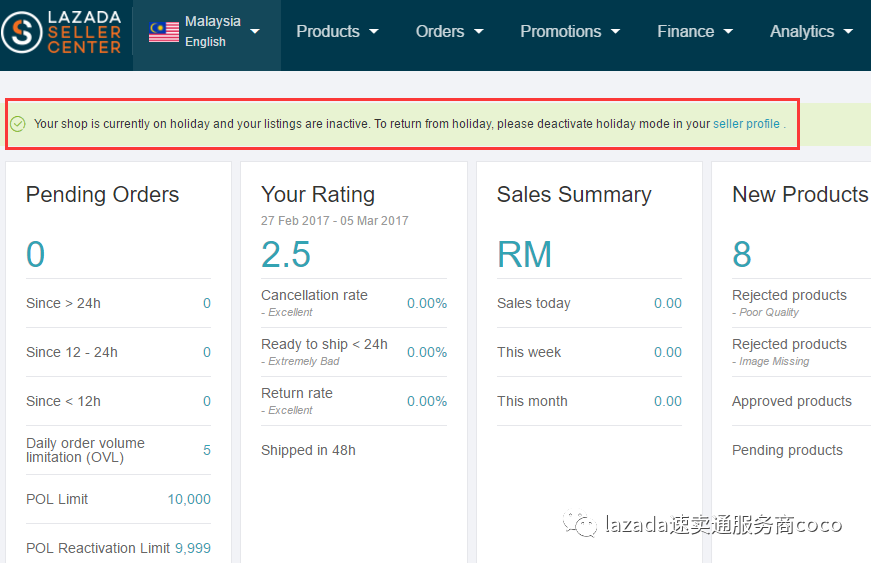871x563 pixels.
Task: Click the POL Limit label
Action: (x=57, y=499)
